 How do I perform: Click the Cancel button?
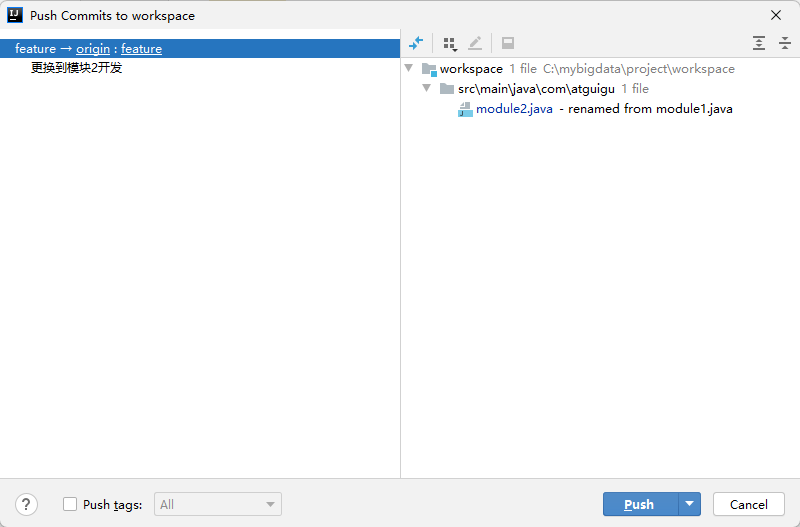click(x=748, y=504)
